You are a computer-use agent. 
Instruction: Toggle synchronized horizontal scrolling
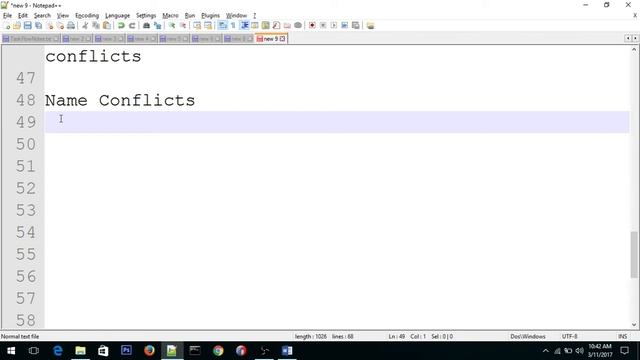(208, 26)
